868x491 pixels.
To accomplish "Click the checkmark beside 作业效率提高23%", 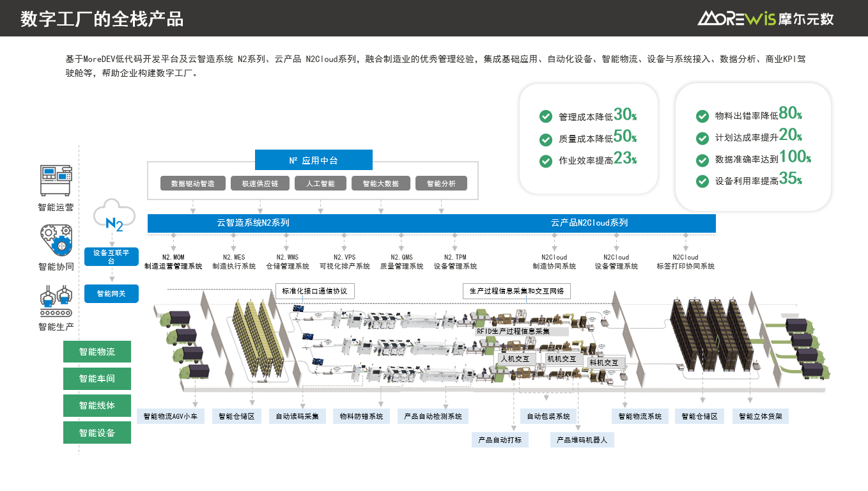I will point(546,161).
